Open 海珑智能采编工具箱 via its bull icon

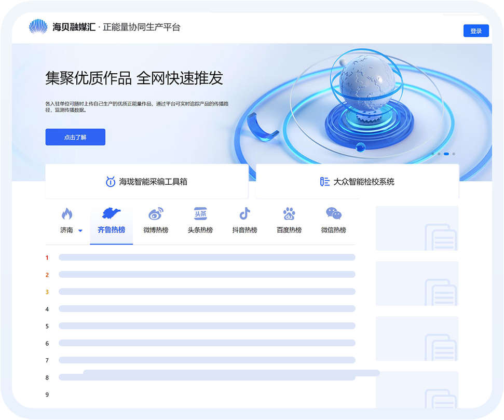click(111, 181)
